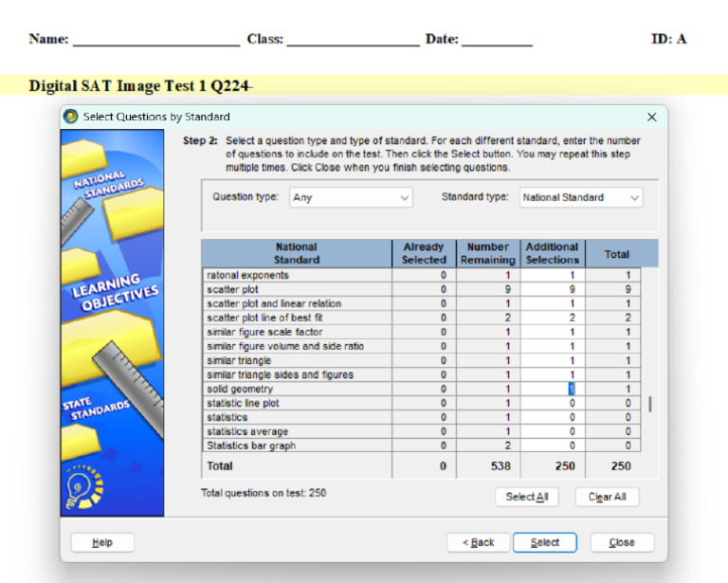Click the Close button at the bottom
Image resolution: width=728 pixels, height=583 pixels.
pos(622,542)
